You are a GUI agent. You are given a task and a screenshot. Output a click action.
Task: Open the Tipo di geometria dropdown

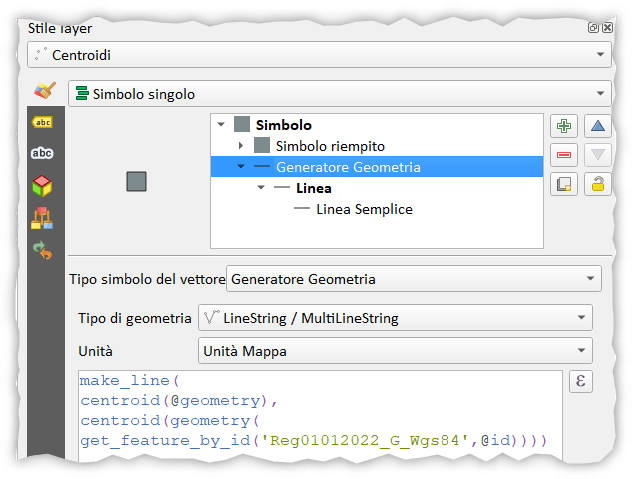pyautogui.click(x=395, y=318)
